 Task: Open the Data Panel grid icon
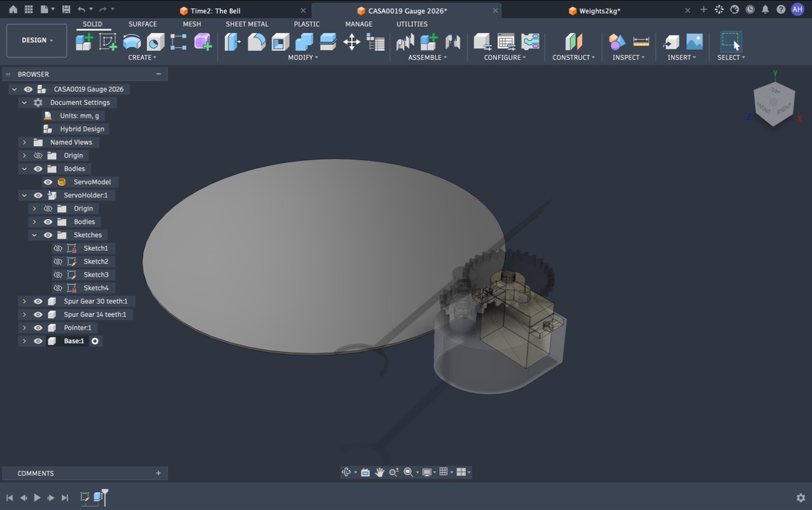[x=28, y=9]
